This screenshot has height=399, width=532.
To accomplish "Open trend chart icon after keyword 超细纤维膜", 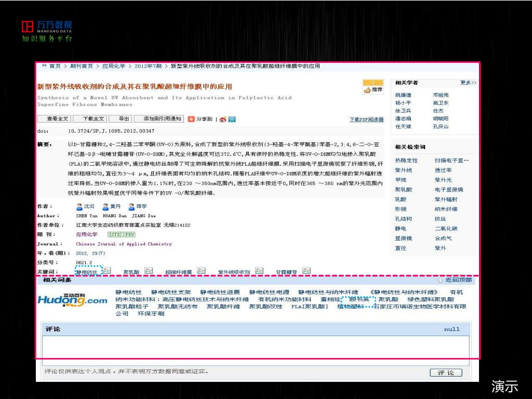I will (x=201, y=271).
